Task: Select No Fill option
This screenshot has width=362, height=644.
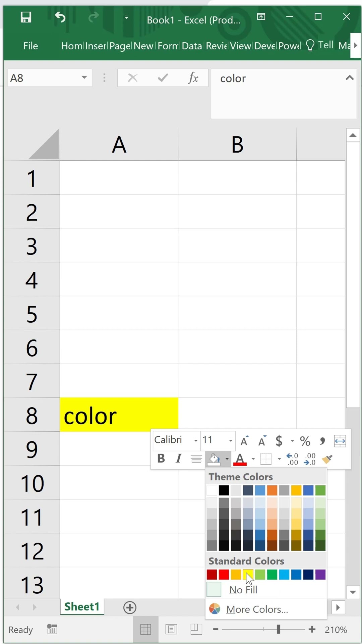Action: (243, 590)
